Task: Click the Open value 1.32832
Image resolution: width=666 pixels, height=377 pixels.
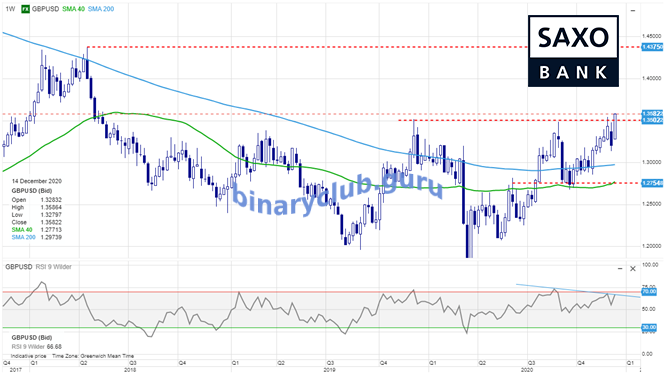Action: tap(51, 200)
